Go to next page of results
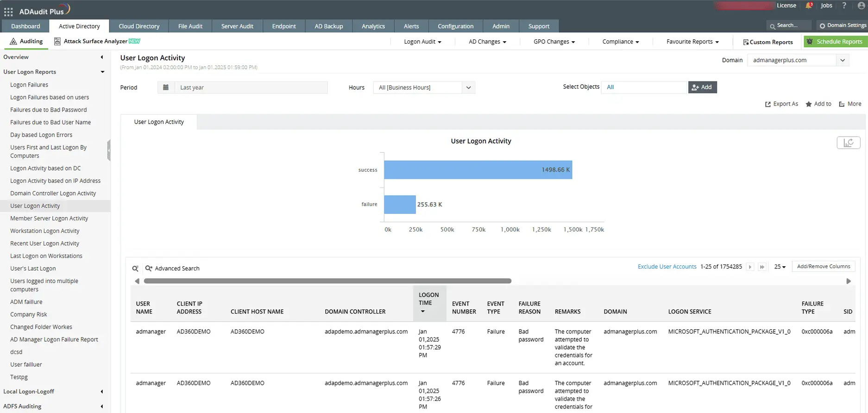 pyautogui.click(x=750, y=267)
